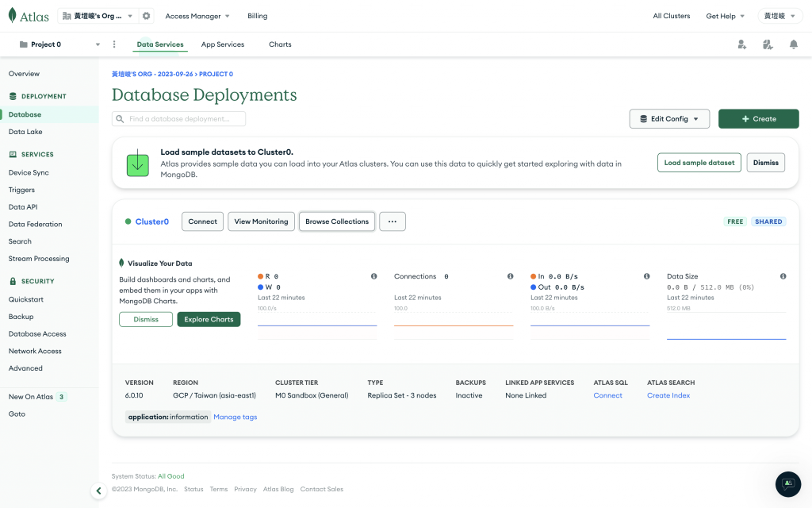
Task: Open the Cluster0 name link
Action: point(151,221)
